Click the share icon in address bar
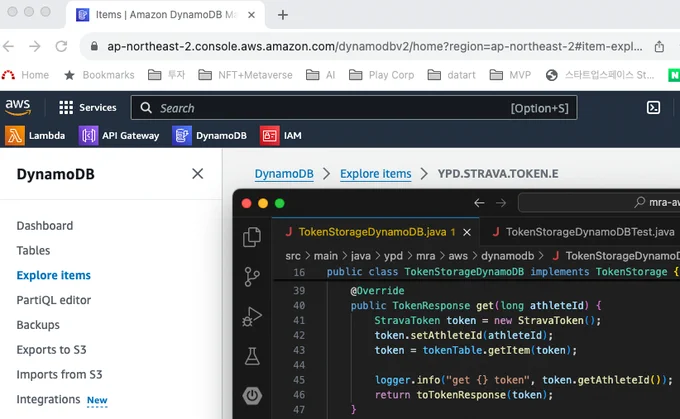Screen dimensions: 680x419 [x=659, y=46]
